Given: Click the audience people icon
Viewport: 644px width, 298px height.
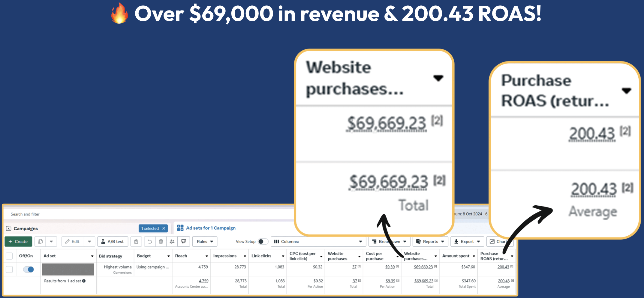Looking at the screenshot, I should pos(172,242).
